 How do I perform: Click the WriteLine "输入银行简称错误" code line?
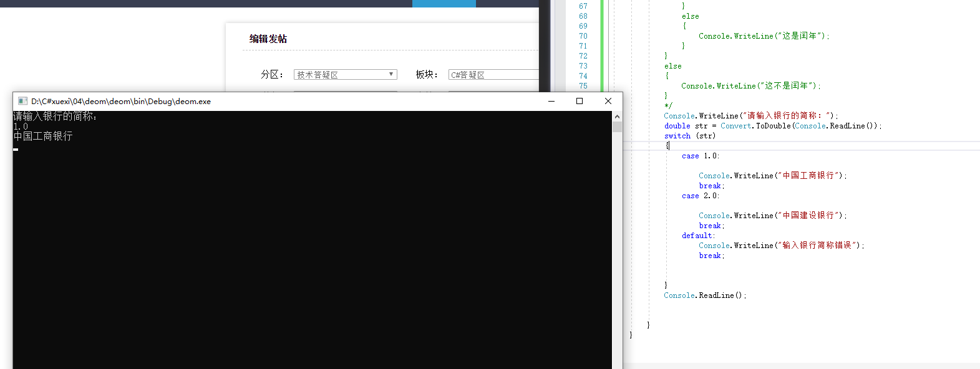coord(782,246)
